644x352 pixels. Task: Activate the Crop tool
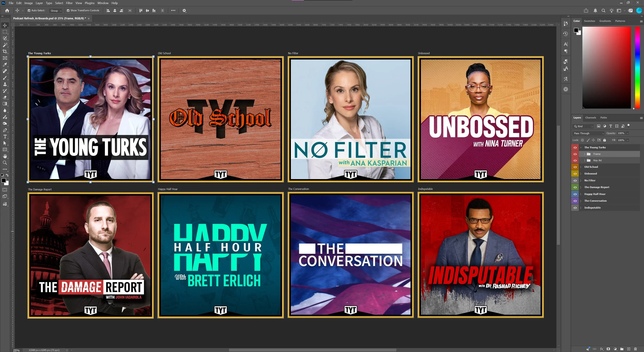[5, 51]
